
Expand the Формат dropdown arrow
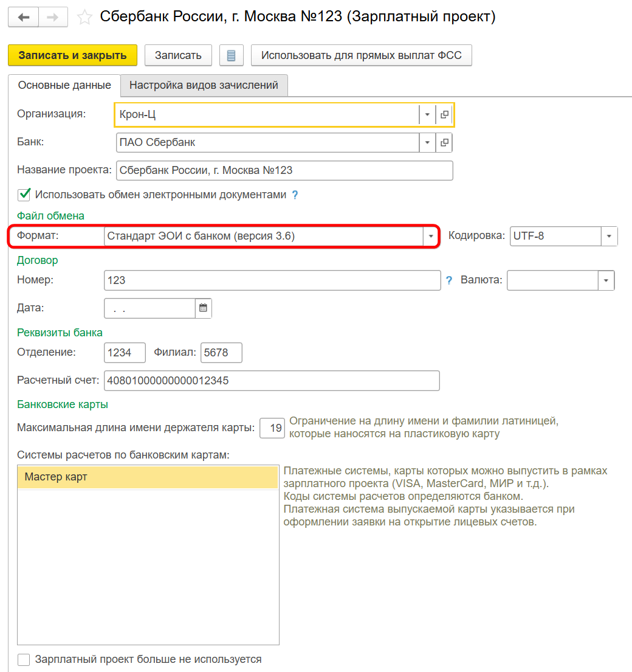pyautogui.click(x=430, y=236)
